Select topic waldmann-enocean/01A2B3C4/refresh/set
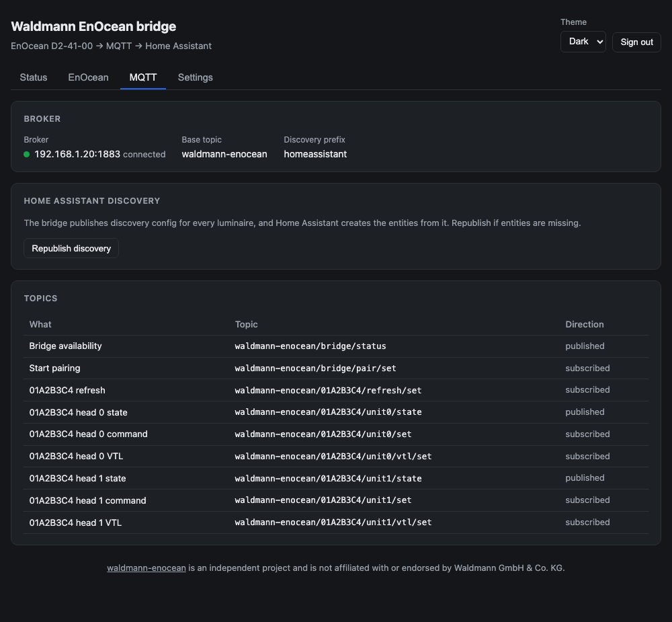The image size is (672, 622). [x=329, y=391]
